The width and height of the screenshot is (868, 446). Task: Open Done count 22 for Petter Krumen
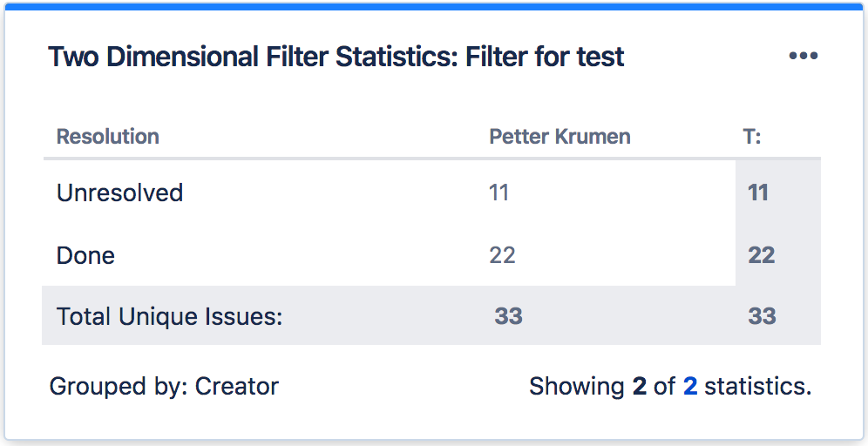502,255
